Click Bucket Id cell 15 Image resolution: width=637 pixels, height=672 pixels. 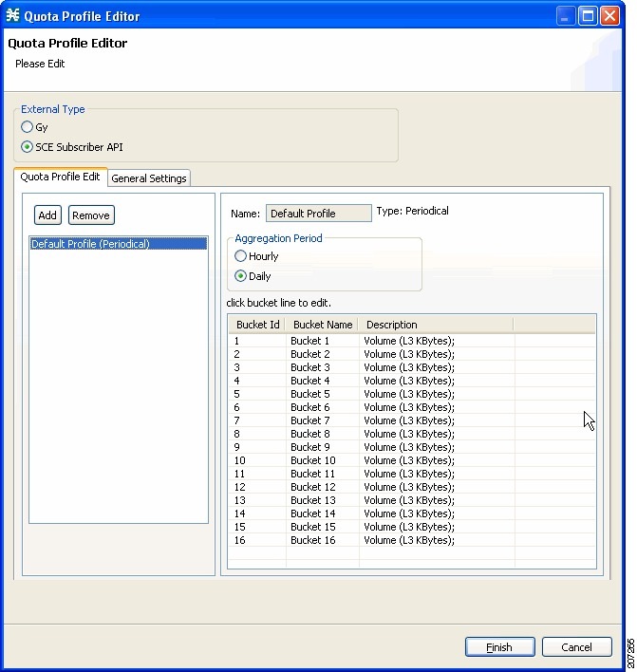click(257, 527)
